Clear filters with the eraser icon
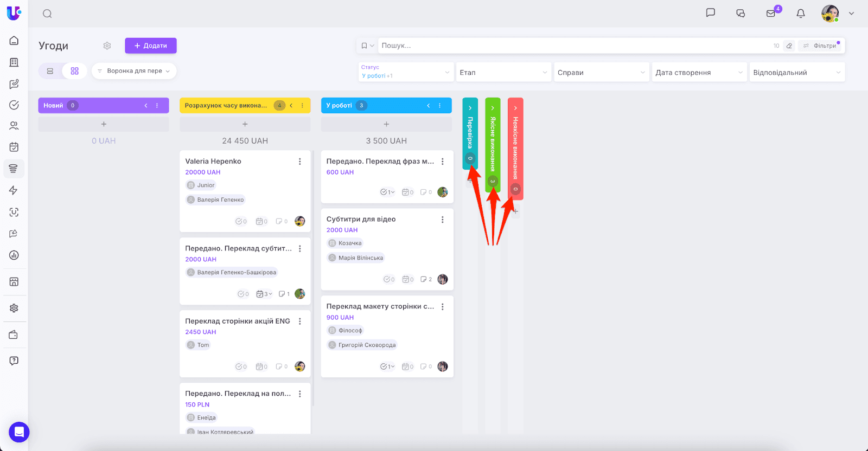This screenshot has height=451, width=868. [x=789, y=46]
